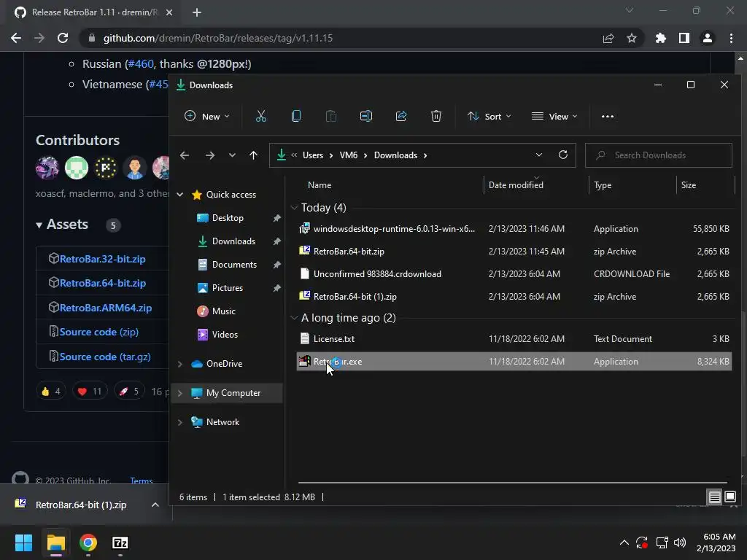Open Chrome three-dot menu
Image resolution: width=747 pixels, height=560 pixels.
click(x=731, y=38)
